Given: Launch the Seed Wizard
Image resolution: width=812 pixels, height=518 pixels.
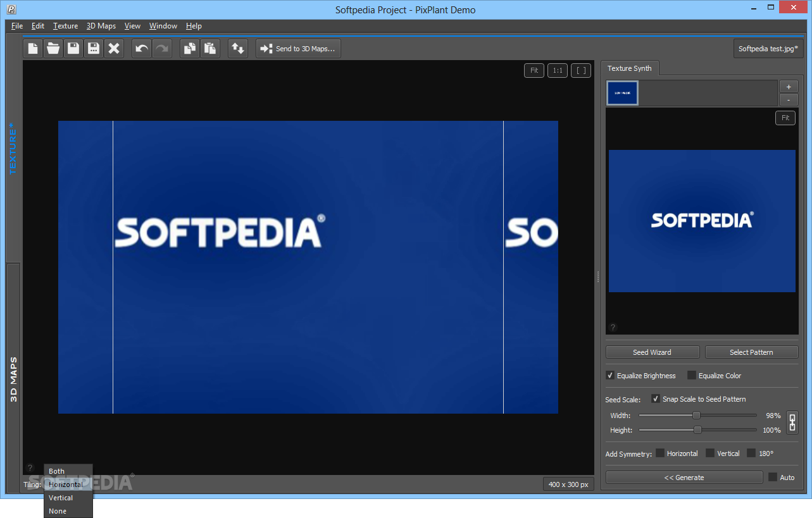Looking at the screenshot, I should [653, 352].
